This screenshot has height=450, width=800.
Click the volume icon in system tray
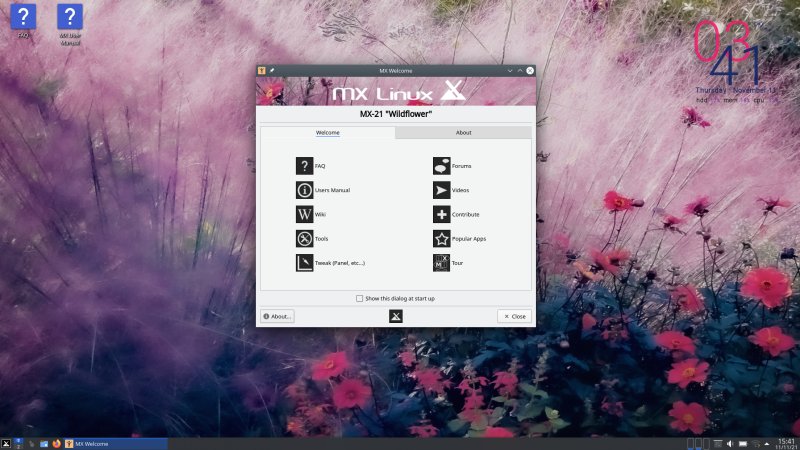[730, 444]
